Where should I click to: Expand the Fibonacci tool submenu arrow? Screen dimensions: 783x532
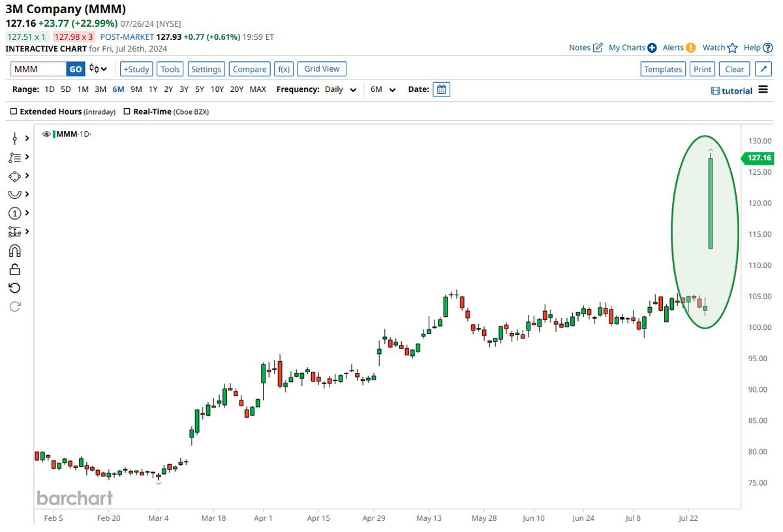pos(27,231)
